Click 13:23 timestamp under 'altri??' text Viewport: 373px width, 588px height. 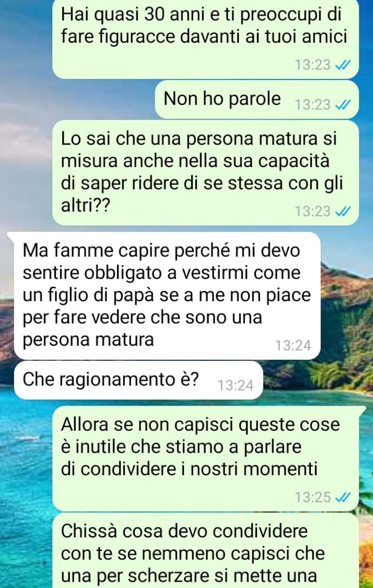coord(312,211)
